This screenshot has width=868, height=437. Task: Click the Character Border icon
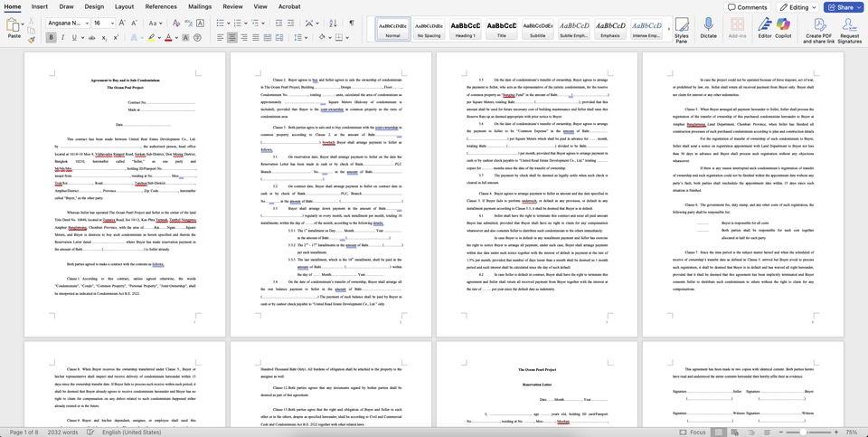(200, 24)
